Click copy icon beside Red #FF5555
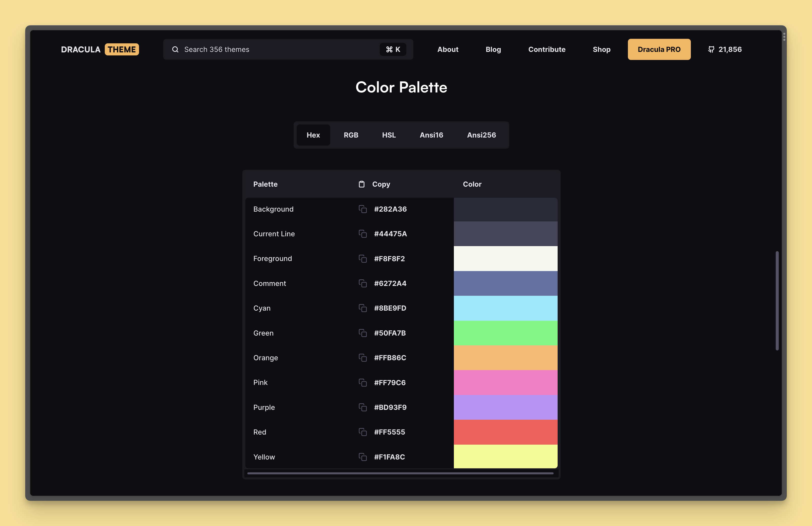Viewport: 812px width, 526px height. [x=362, y=432]
